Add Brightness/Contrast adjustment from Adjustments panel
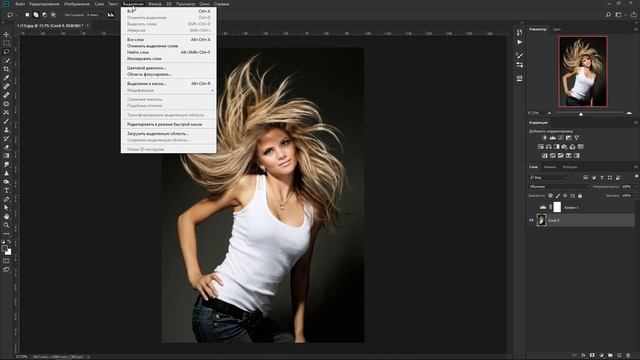This screenshot has height=360, width=640. tap(544, 138)
